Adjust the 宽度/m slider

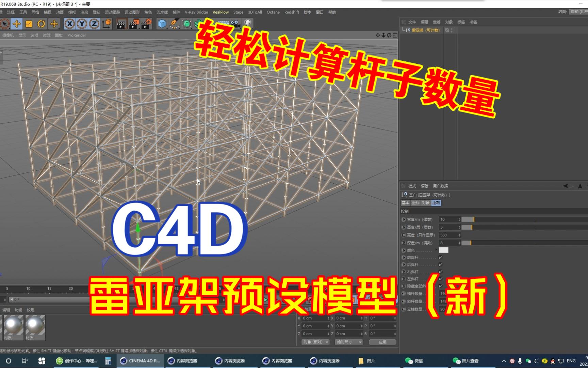pos(524,219)
